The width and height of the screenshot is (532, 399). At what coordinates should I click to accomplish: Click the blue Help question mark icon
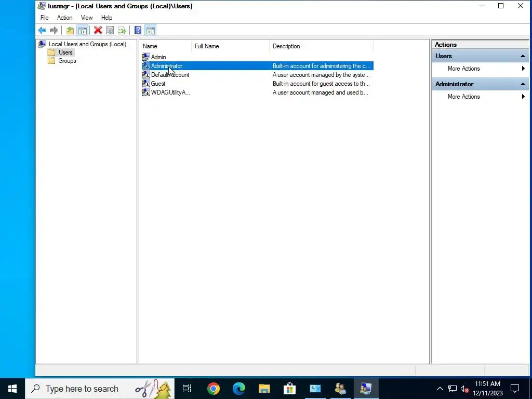[138, 31]
